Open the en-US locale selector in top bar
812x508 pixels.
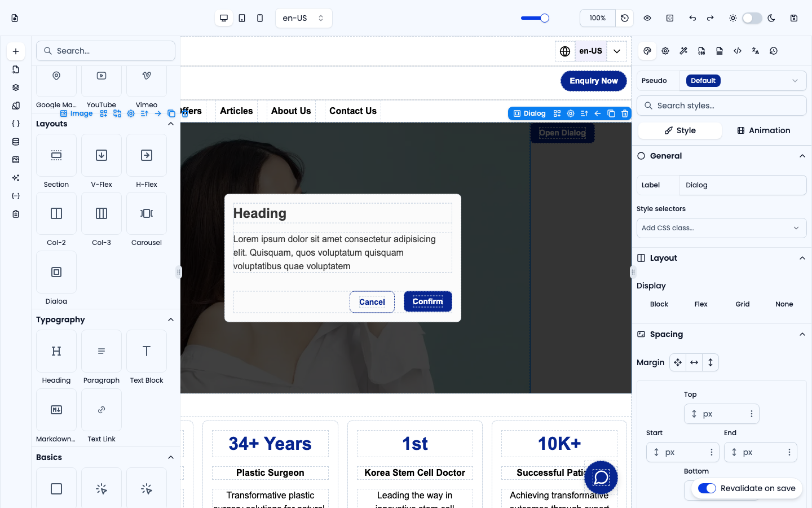(x=304, y=18)
